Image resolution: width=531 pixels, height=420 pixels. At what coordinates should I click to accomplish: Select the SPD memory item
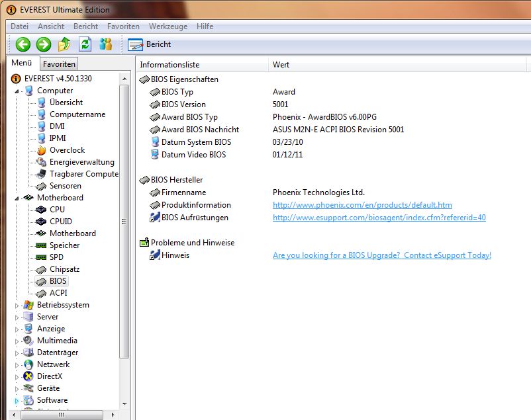[x=56, y=257]
